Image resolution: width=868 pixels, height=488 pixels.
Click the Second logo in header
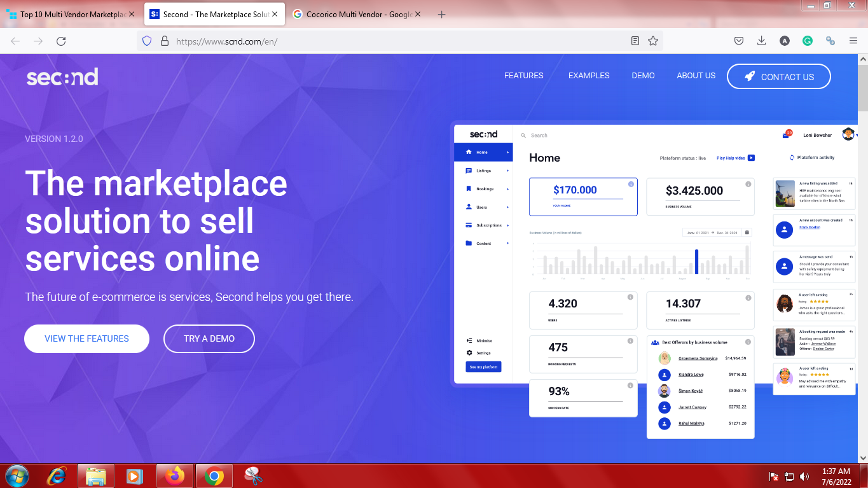[62, 77]
